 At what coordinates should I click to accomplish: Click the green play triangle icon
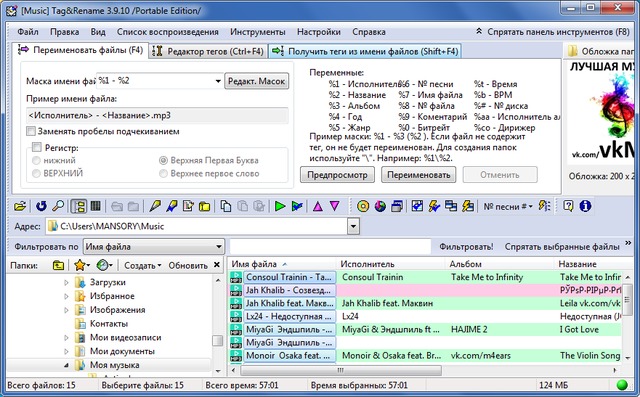[280, 206]
